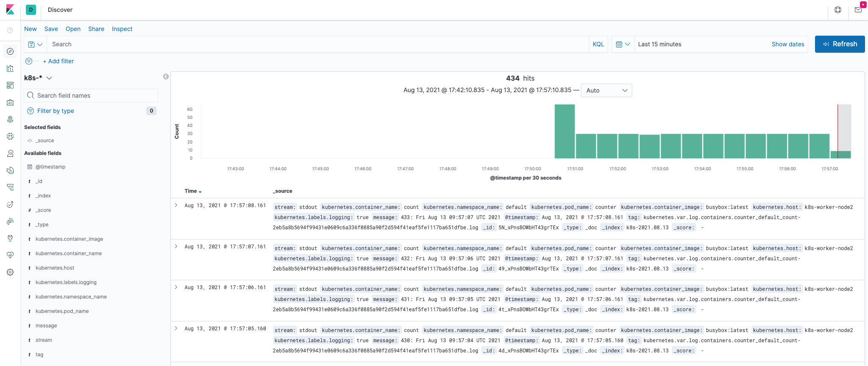
Task: Click Inspect in the top menu
Action: 122,29
